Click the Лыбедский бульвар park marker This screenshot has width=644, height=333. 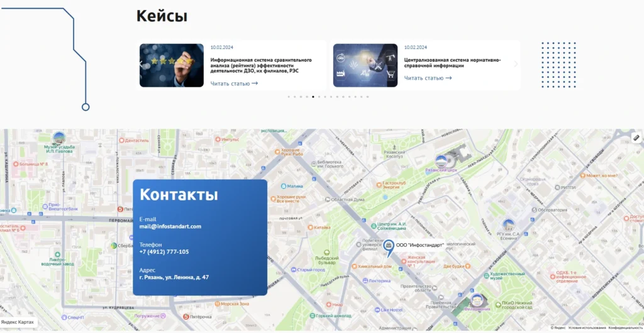[x=326, y=252]
